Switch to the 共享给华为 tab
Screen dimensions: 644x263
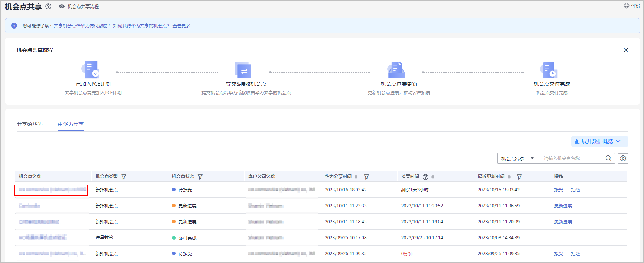click(30, 124)
